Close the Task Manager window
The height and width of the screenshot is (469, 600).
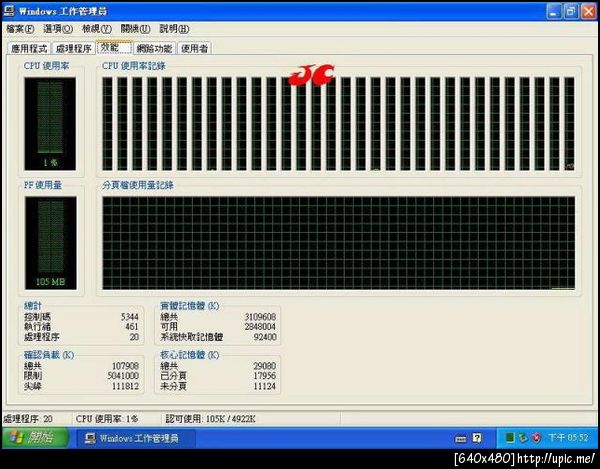589,11
